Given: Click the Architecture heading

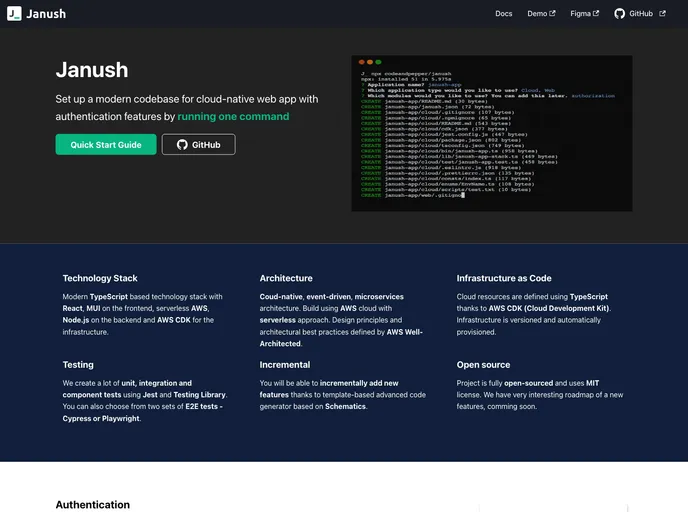Looking at the screenshot, I should [x=286, y=278].
